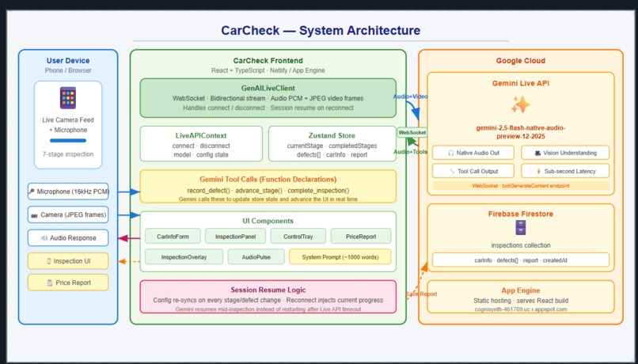
Task: Click the 7-stage inspection text
Action: click(68, 154)
